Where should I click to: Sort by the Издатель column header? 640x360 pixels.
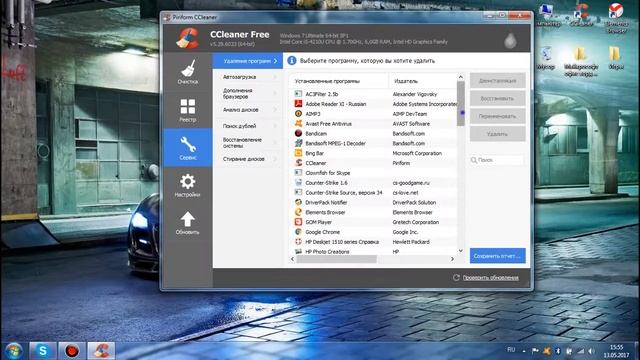coord(422,81)
